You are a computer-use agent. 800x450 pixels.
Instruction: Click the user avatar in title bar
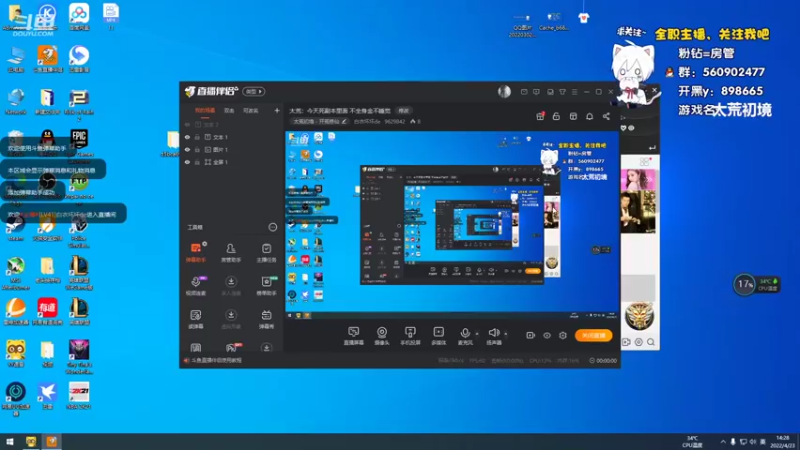pos(504,91)
